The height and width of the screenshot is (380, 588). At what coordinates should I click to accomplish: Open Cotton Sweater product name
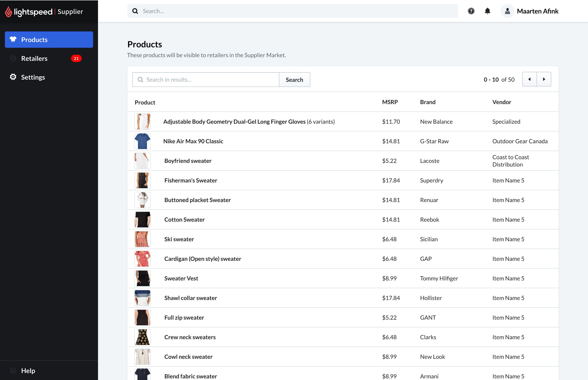184,220
